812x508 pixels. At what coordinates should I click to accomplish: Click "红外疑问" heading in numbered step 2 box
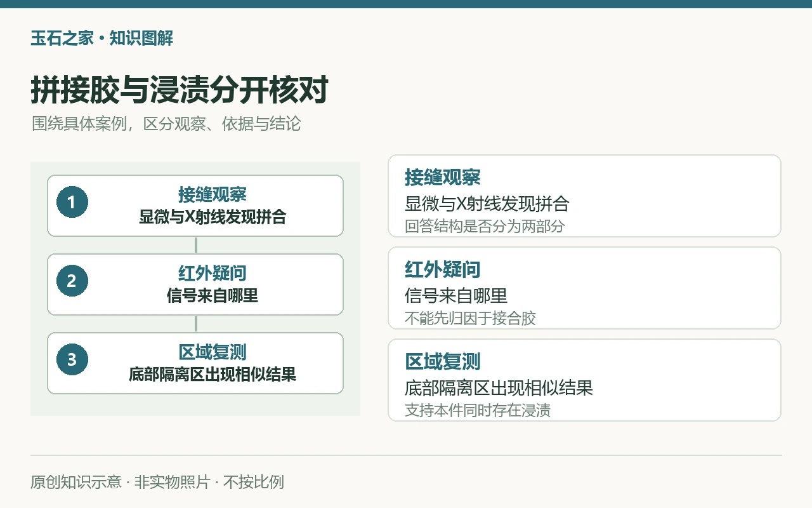tap(212, 274)
